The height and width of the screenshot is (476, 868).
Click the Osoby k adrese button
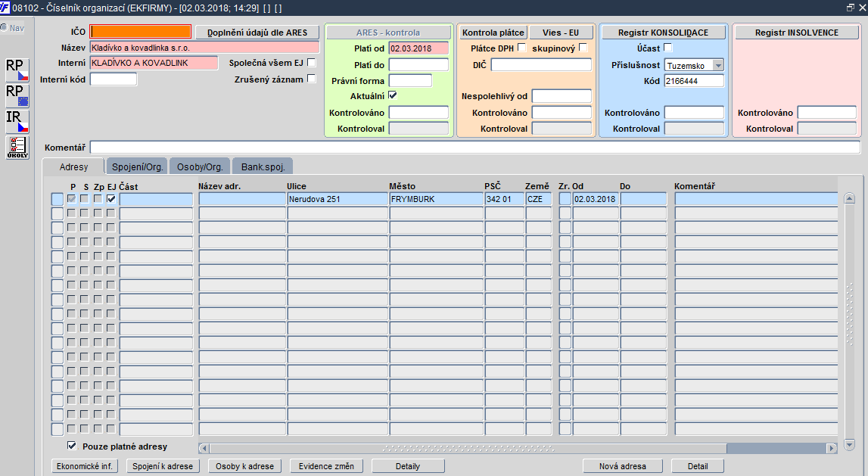[x=244, y=466]
